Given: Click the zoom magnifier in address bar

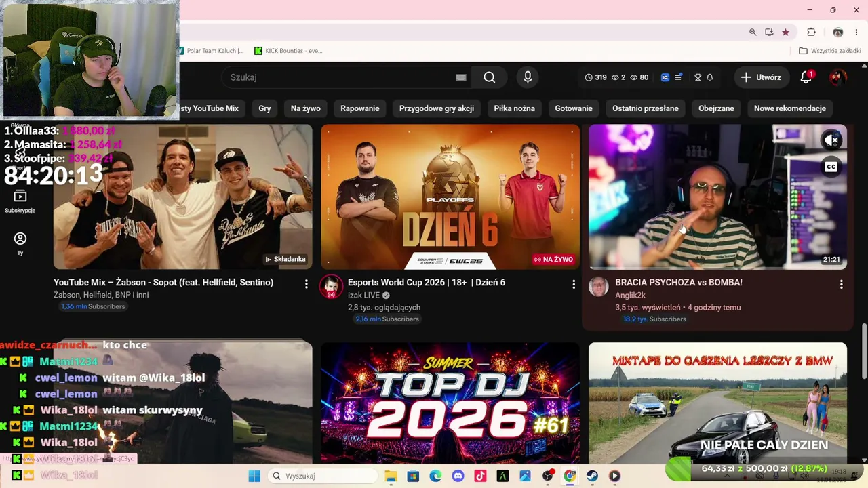Looking at the screenshot, I should pyautogui.click(x=753, y=32).
